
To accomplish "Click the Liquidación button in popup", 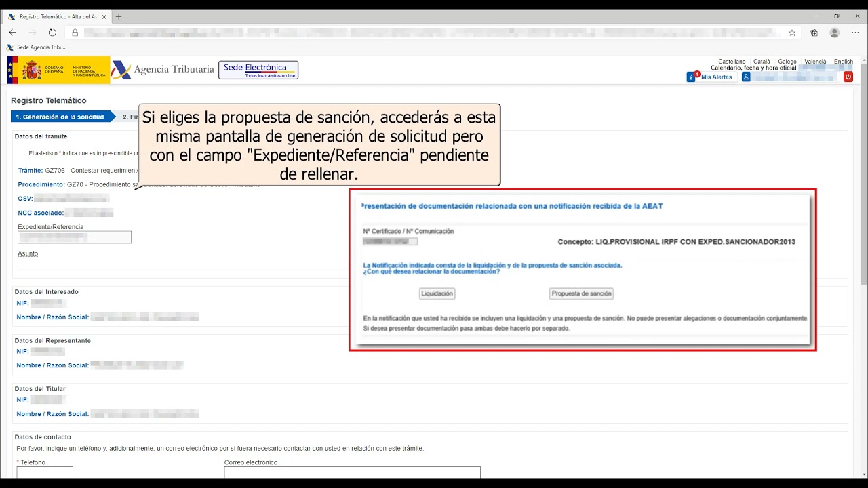I will coord(437,293).
